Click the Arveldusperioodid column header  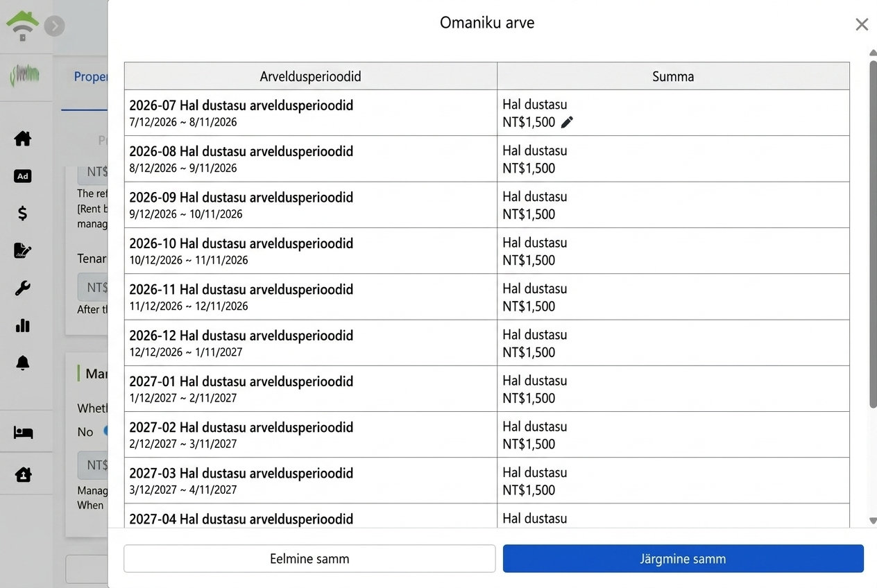[310, 76]
